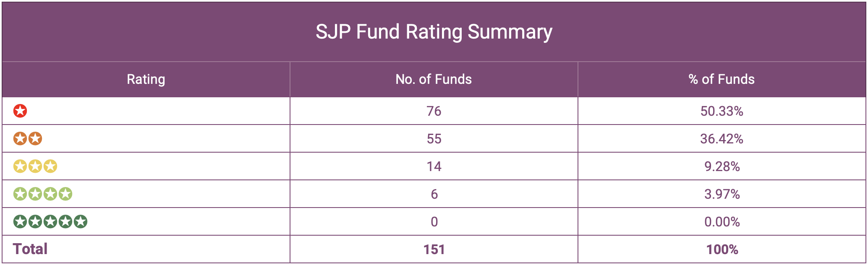Select the 55 funds cell

click(434, 139)
